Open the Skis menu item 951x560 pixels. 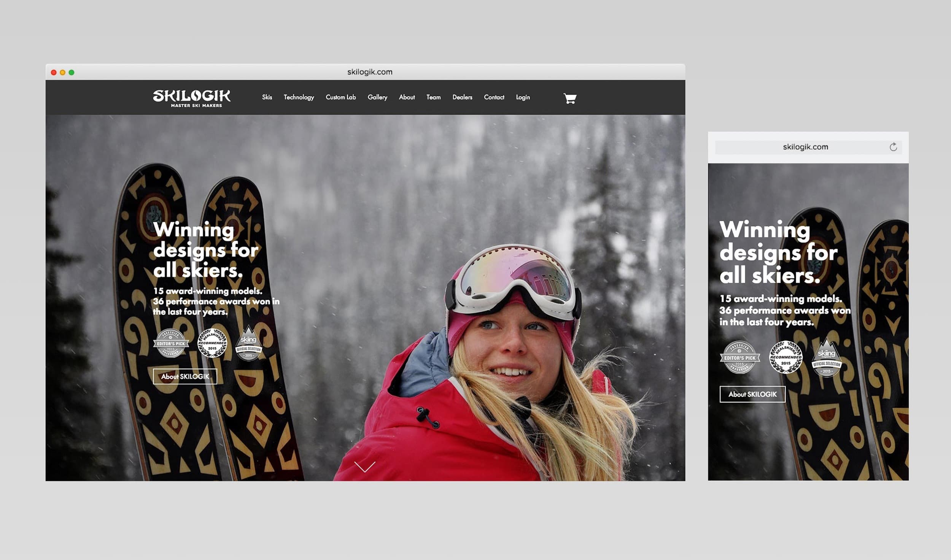(267, 97)
